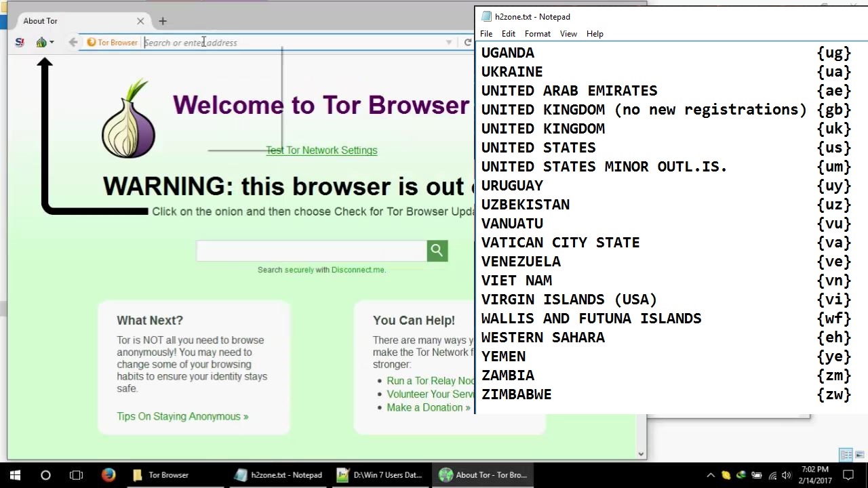Open the Notepad Help menu
Viewport: 868px width, 488px height.
point(595,34)
